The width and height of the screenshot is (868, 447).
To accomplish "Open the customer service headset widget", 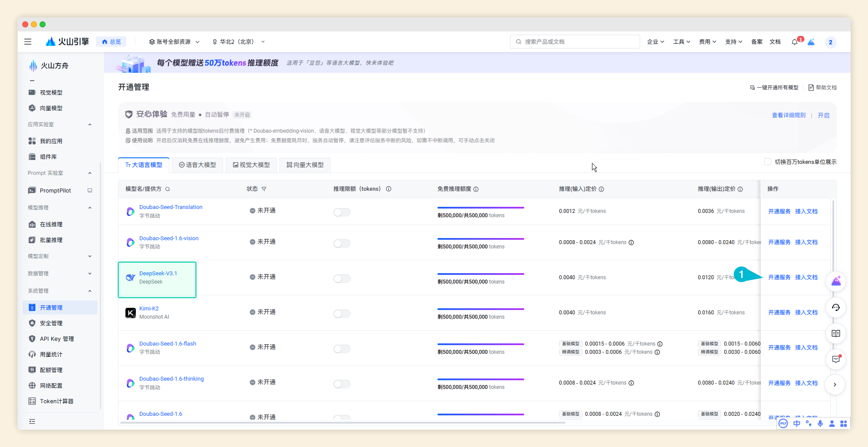I will point(835,307).
